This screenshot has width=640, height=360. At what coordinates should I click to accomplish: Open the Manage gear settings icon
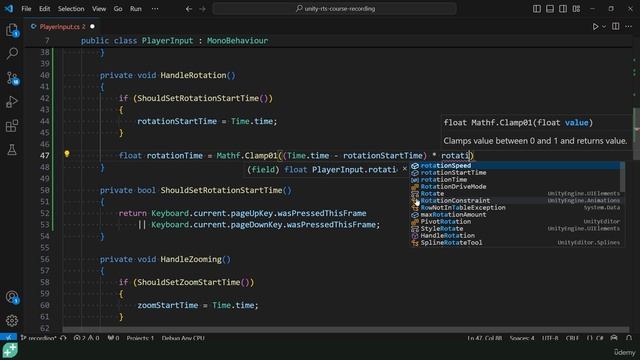pyautogui.click(x=12, y=320)
